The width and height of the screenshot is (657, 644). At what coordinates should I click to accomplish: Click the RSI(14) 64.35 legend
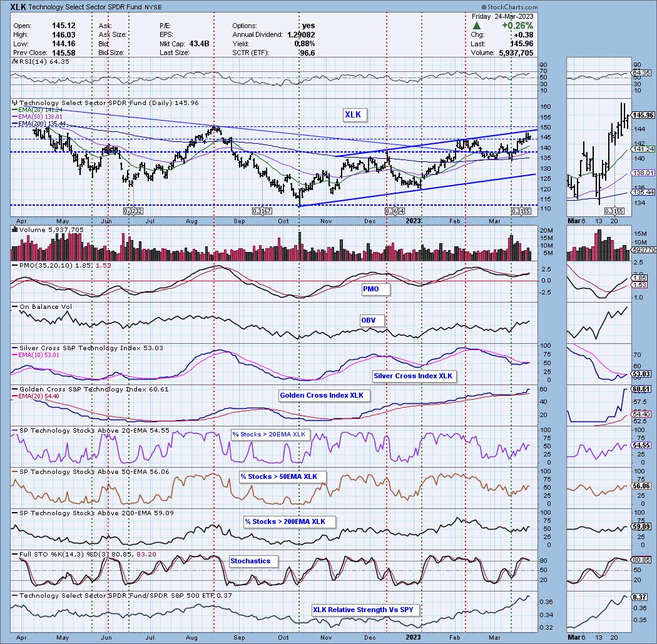[x=44, y=61]
